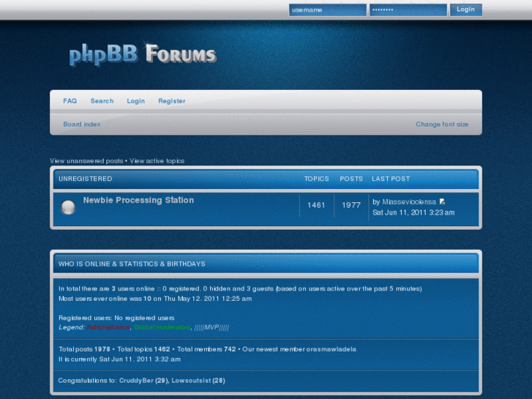The height and width of the screenshot is (399, 532).
Task: Open Lowsoutsist birthday profile
Action: 191,380
